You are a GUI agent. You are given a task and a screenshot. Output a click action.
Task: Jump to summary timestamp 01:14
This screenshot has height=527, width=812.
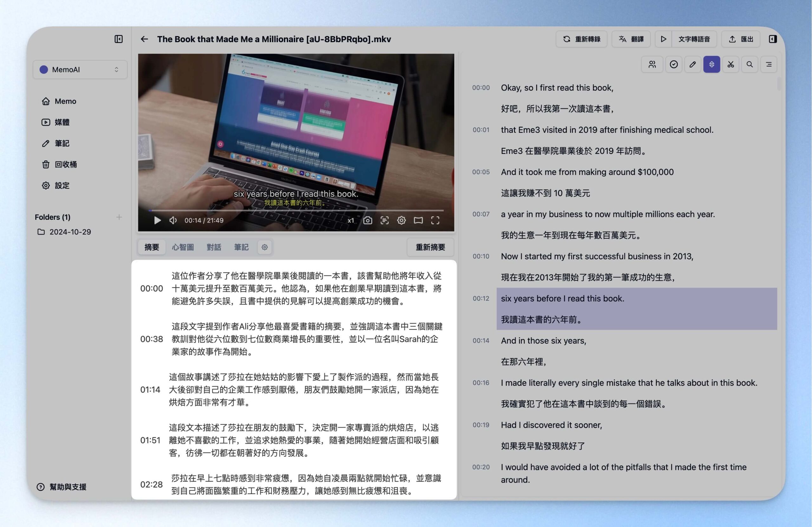[x=150, y=389]
